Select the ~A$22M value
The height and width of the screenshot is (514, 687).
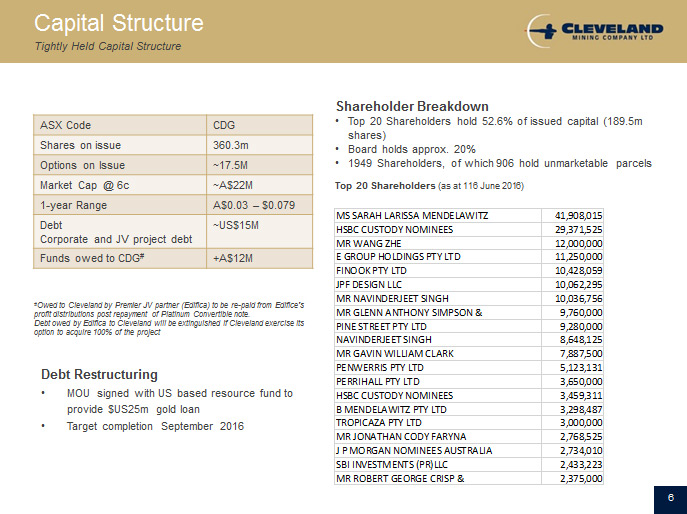tap(233, 185)
